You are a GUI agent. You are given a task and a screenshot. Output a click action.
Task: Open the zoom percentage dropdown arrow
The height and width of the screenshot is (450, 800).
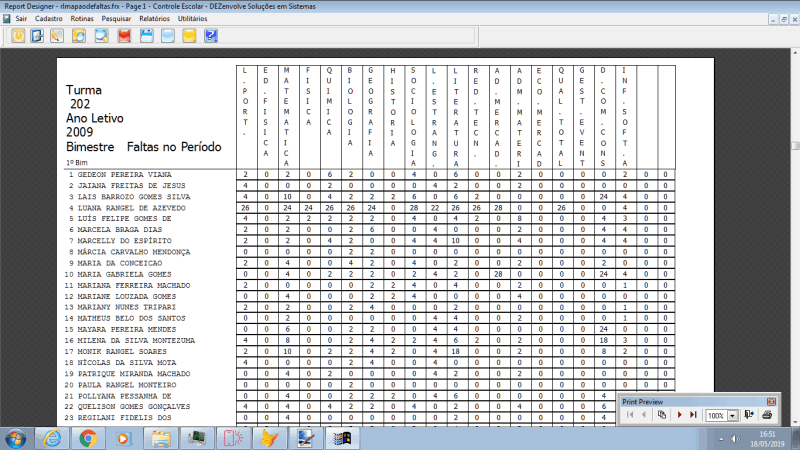[x=734, y=415]
